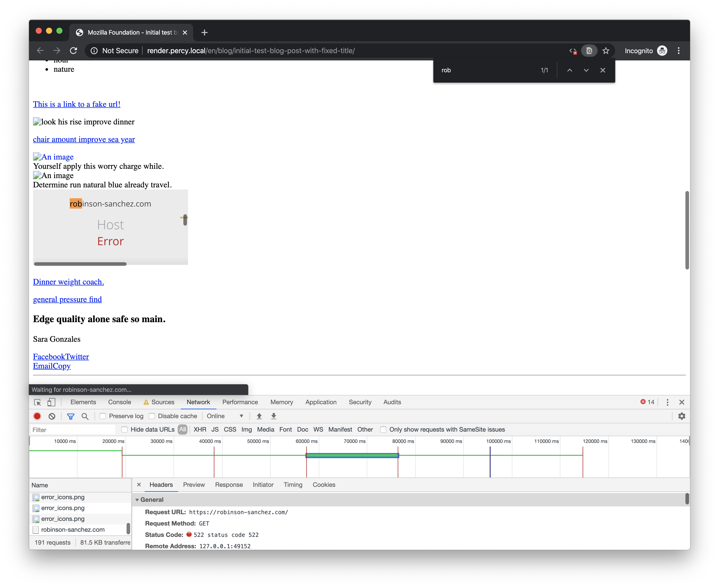Enable the Preserve log checkbox
The height and width of the screenshot is (588, 719).
pyautogui.click(x=103, y=416)
